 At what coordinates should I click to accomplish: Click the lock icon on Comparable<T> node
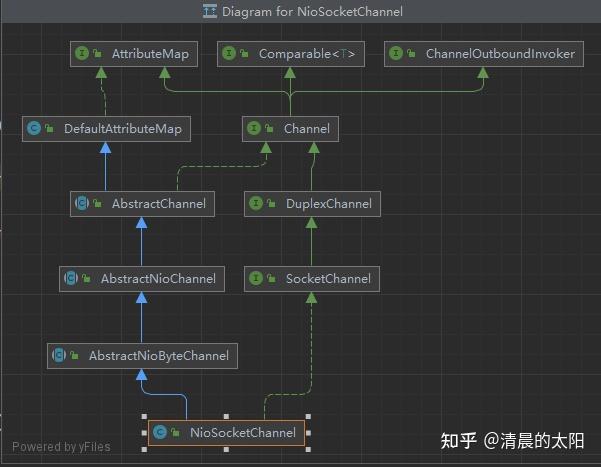tap(245, 53)
